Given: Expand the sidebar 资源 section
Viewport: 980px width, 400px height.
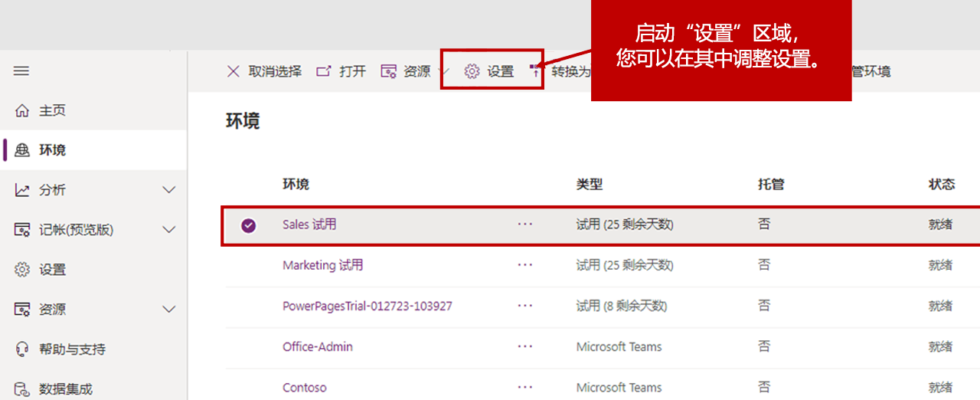Looking at the screenshot, I should [x=170, y=310].
